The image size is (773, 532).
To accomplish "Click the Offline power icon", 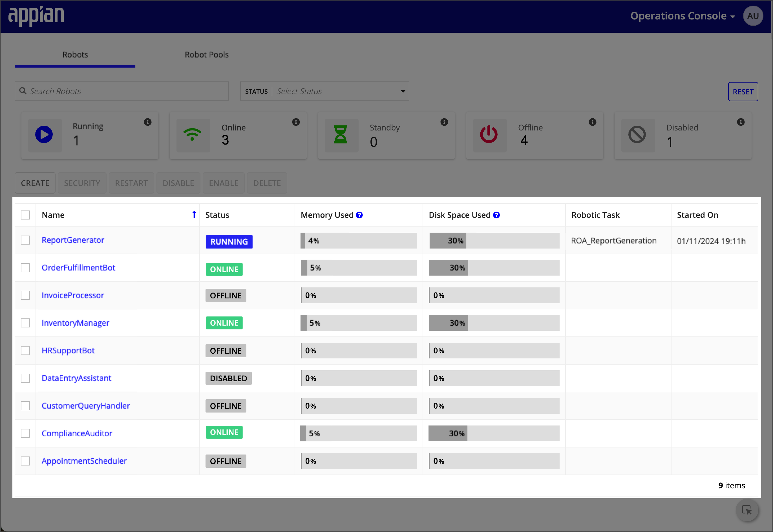I will [x=489, y=135].
